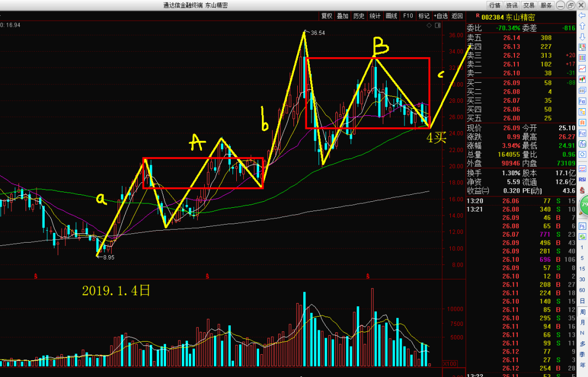Click stock code 002384 东山精密 header
588x377 pixels.
(x=508, y=17)
